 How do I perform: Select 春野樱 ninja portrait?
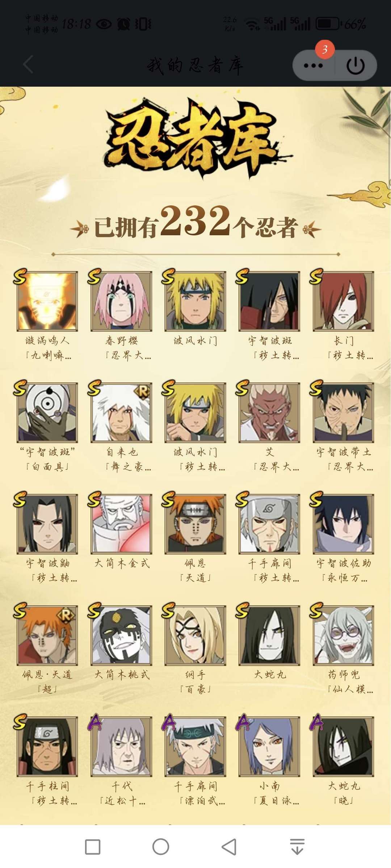[x=121, y=301]
